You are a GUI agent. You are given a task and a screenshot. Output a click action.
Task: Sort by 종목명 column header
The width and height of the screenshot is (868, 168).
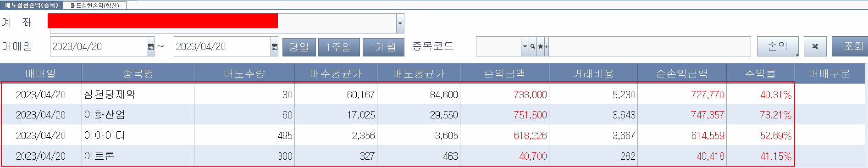(x=138, y=73)
